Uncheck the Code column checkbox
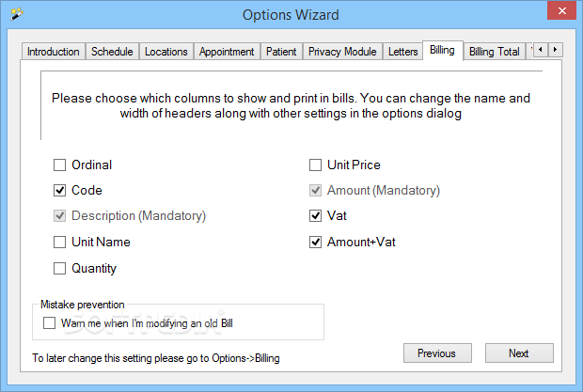Viewport: 583px width, 392px height. tap(59, 190)
